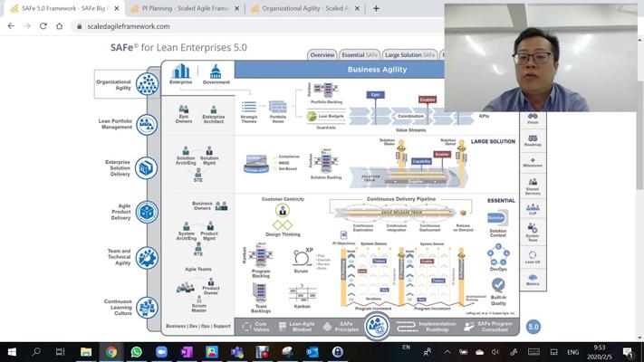Select the Agile Product Delivery icon
Screen dimensions: 644x362
click(x=147, y=212)
